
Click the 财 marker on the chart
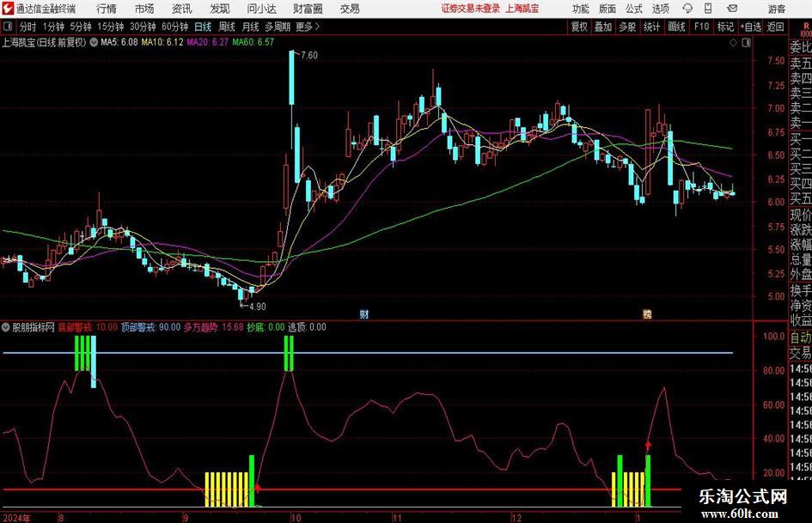[364, 313]
